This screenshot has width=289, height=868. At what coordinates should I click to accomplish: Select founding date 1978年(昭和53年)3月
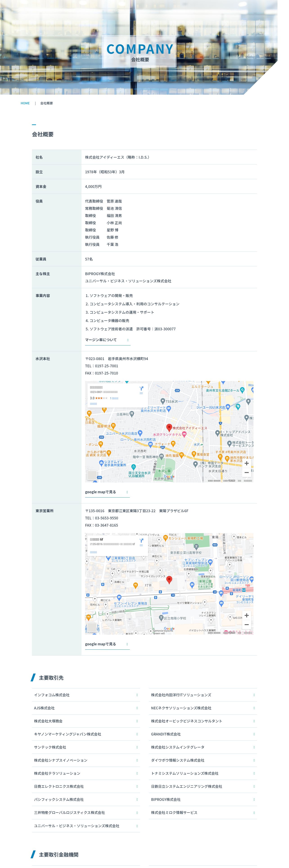(105, 172)
